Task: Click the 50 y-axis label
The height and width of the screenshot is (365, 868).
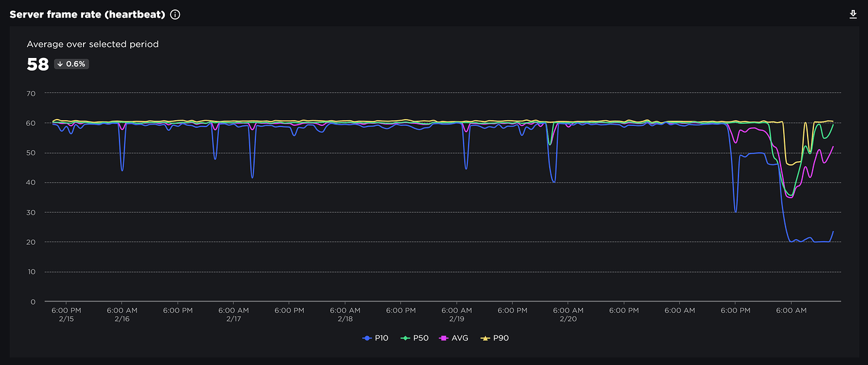Action: [x=31, y=153]
